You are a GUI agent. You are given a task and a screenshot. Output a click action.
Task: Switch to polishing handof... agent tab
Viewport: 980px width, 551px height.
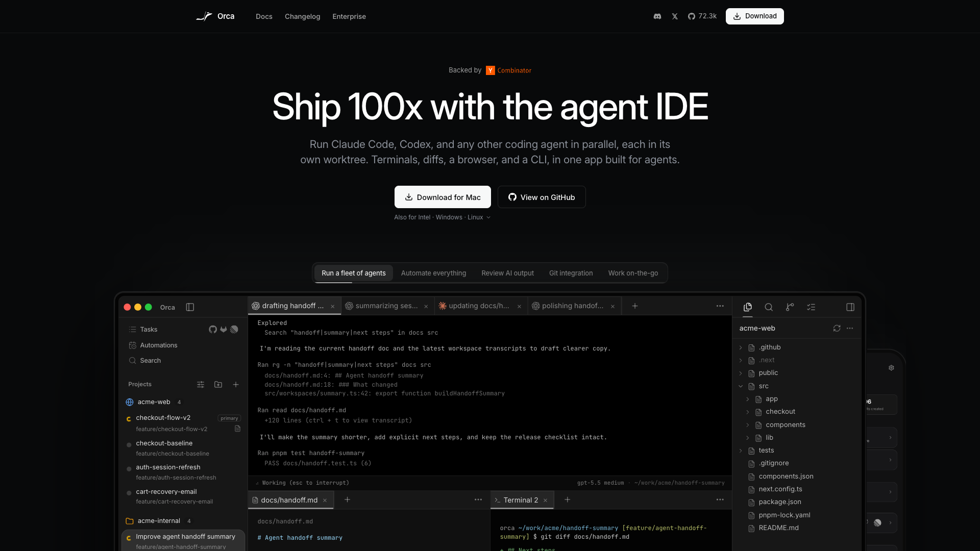[574, 306]
